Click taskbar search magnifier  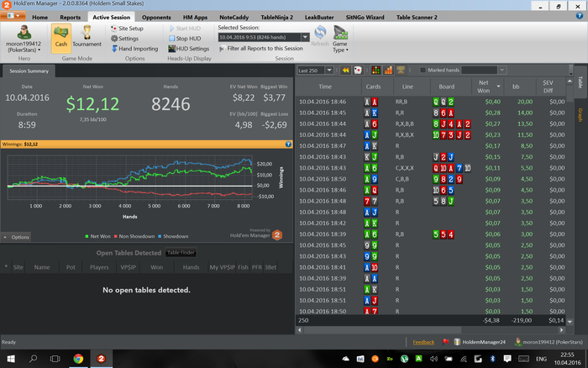tap(33, 359)
